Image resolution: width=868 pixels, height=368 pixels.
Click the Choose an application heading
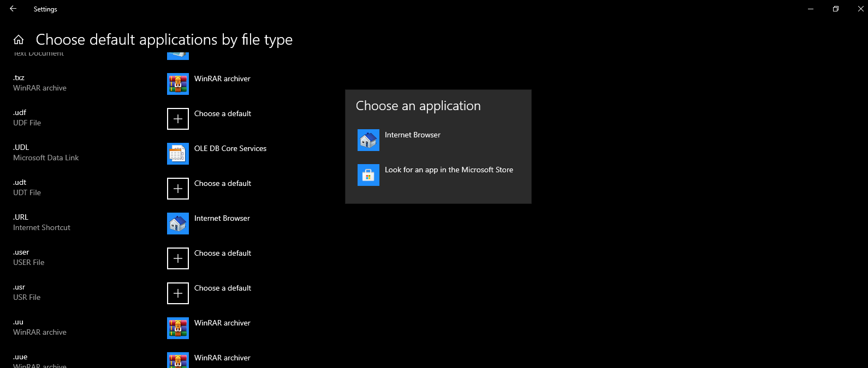(418, 106)
